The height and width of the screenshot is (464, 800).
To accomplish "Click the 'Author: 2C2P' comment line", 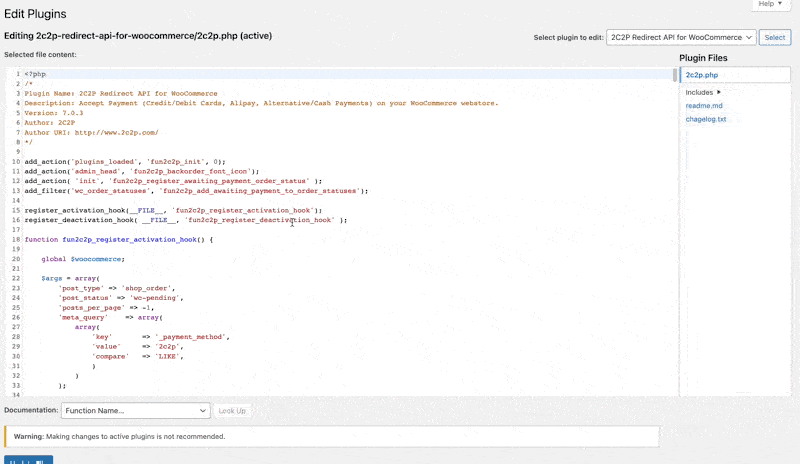I will point(50,123).
